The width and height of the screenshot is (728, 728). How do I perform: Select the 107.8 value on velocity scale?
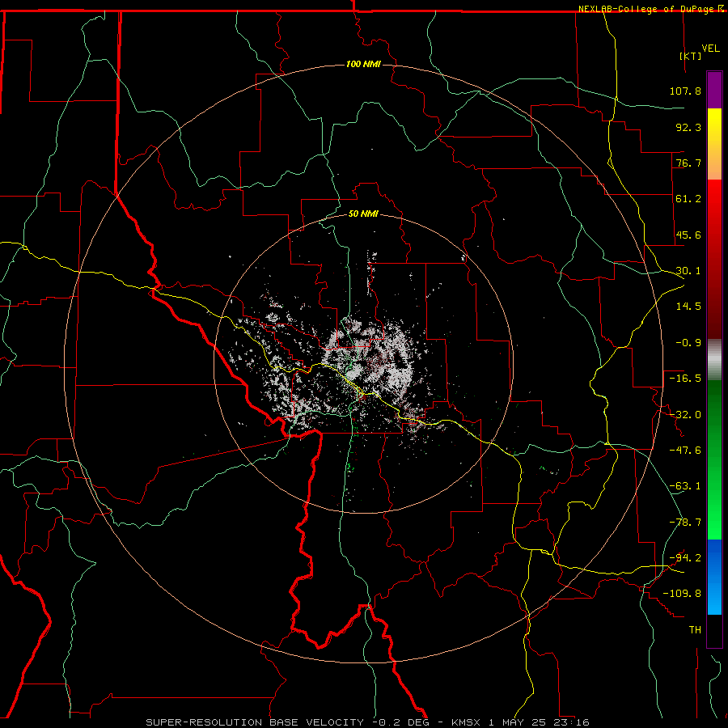point(685,91)
